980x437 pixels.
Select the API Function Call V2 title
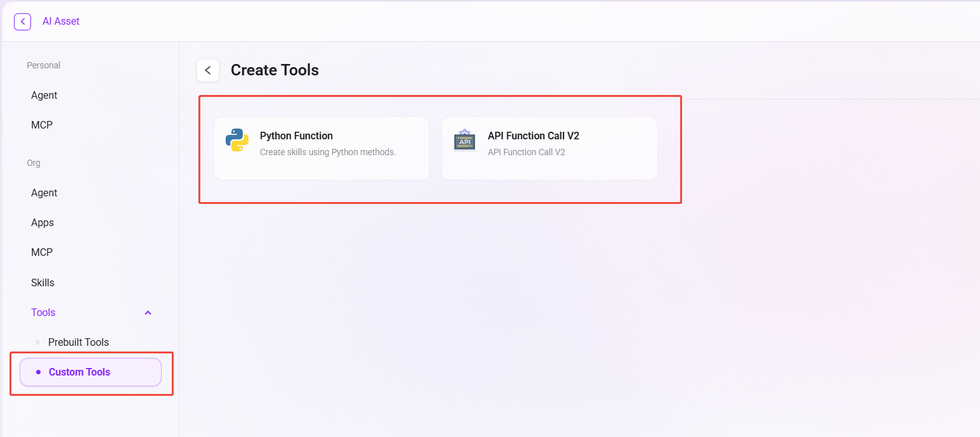coord(533,136)
